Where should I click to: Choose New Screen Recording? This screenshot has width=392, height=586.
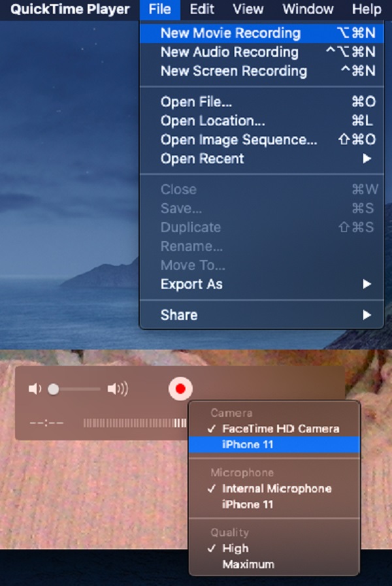pos(261,71)
